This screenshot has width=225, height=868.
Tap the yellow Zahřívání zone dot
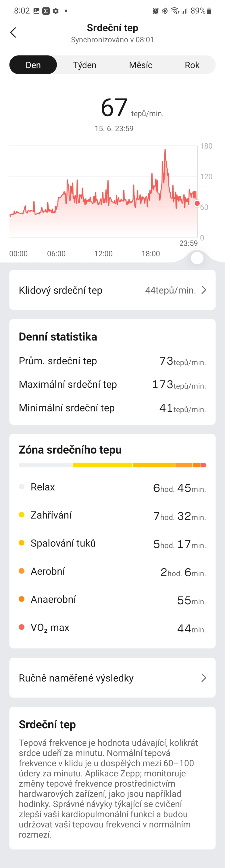pyautogui.click(x=21, y=515)
